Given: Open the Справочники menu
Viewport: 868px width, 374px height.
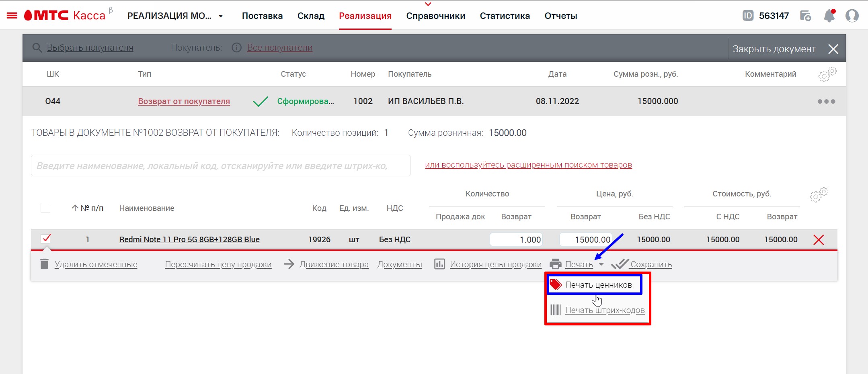Looking at the screenshot, I should (435, 16).
